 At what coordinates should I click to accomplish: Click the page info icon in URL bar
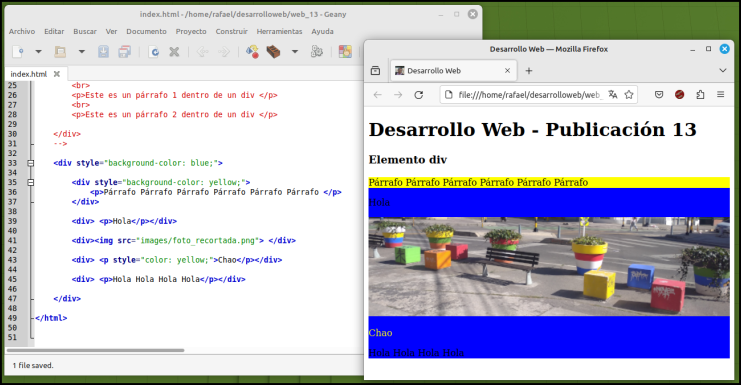pyautogui.click(x=449, y=94)
